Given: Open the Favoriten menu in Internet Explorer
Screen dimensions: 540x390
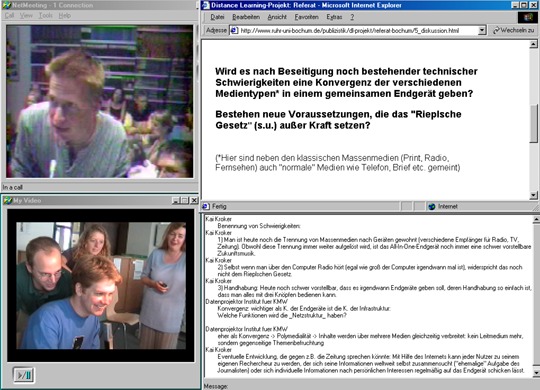Looking at the screenshot, I should pos(306,17).
